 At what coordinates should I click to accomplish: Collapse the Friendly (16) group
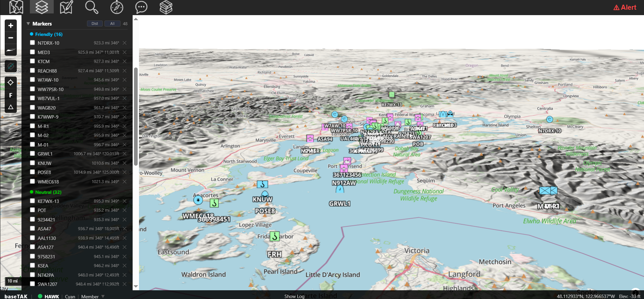tap(46, 34)
